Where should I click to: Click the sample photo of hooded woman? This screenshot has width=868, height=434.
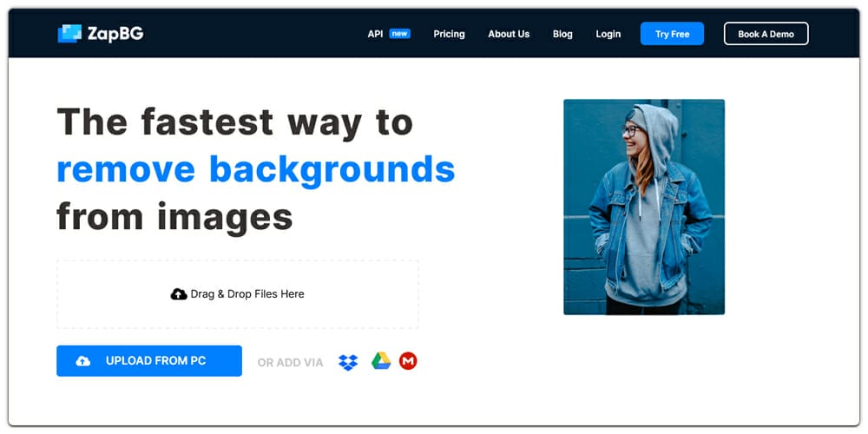click(x=643, y=207)
